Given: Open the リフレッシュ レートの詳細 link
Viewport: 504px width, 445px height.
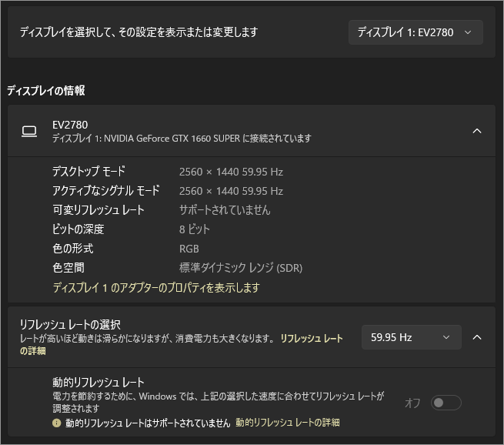Looking at the screenshot, I should (311, 338).
